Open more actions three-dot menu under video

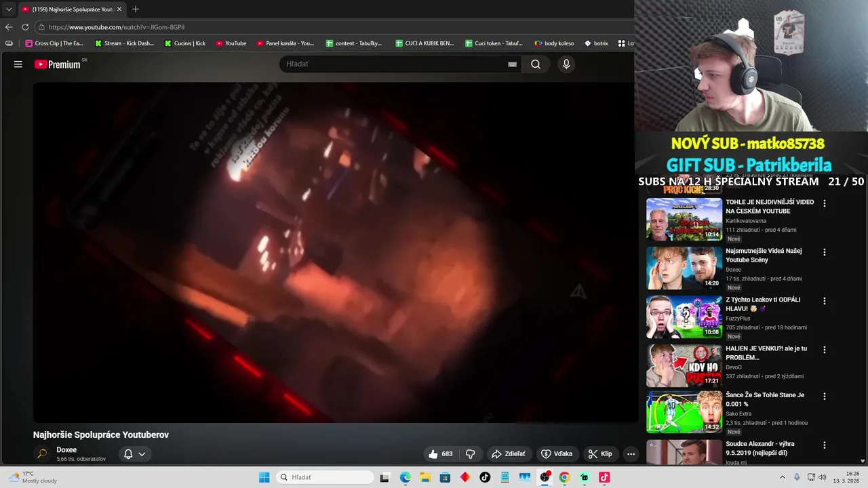coord(631,454)
